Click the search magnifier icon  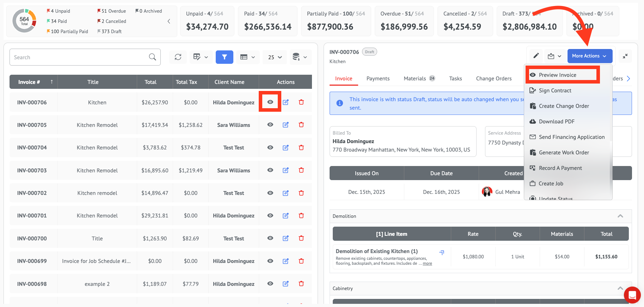pos(152,57)
